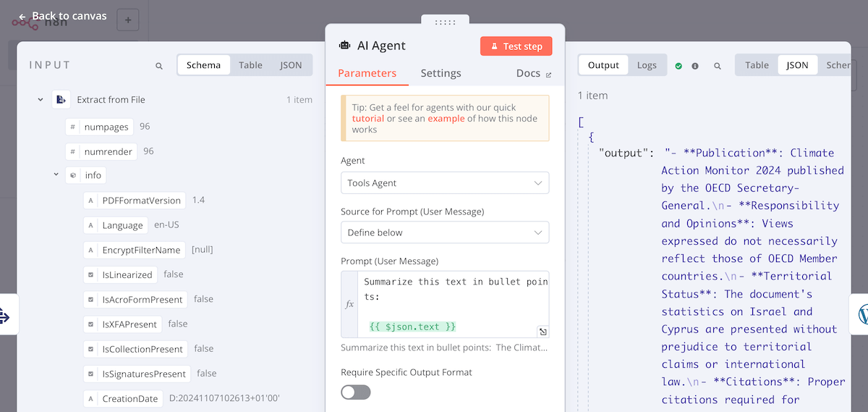Click the green success status icon
Image resolution: width=868 pixels, height=412 pixels.
[x=678, y=66]
